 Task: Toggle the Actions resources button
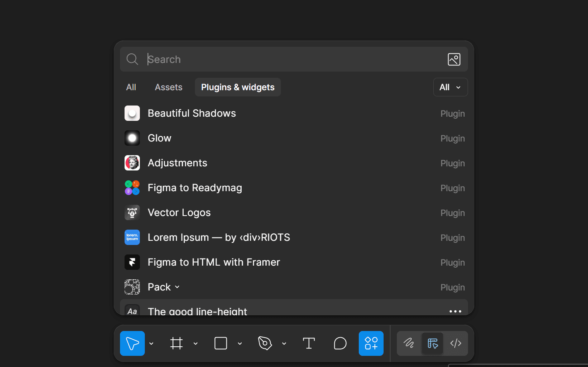[x=371, y=343]
